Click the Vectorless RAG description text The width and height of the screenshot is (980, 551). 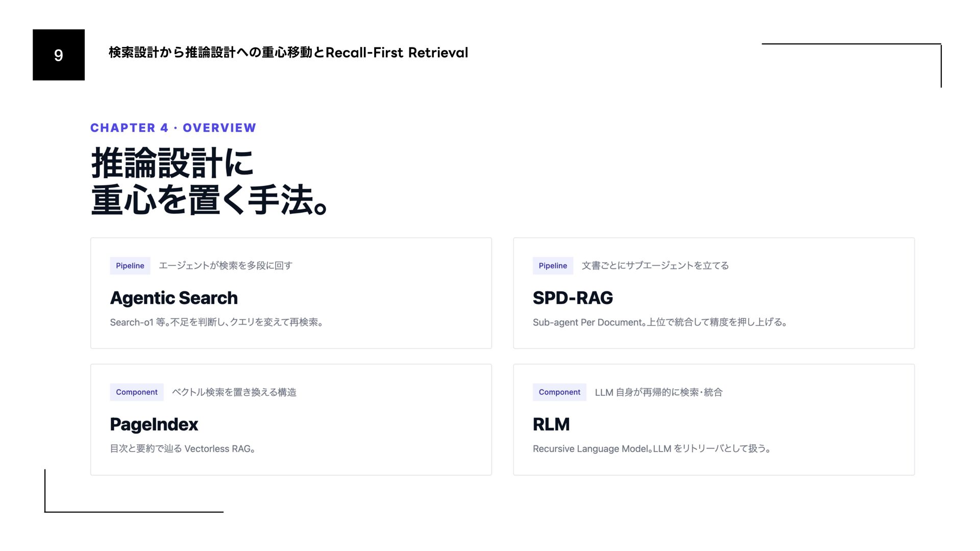pos(183,449)
